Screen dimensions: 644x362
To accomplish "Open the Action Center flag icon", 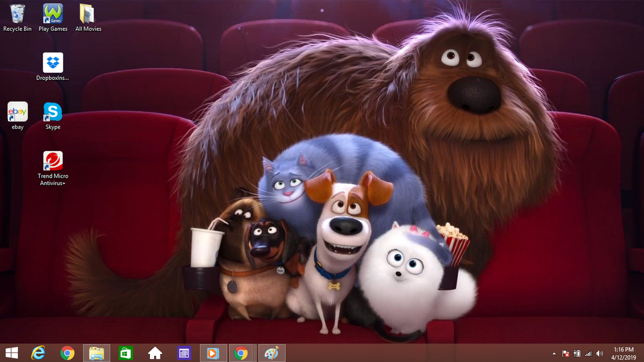I will coord(566,353).
